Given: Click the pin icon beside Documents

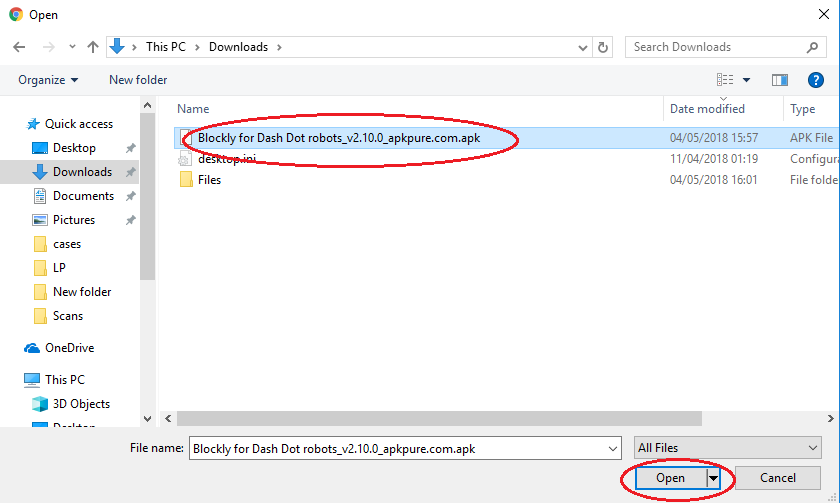Looking at the screenshot, I should [x=130, y=197].
